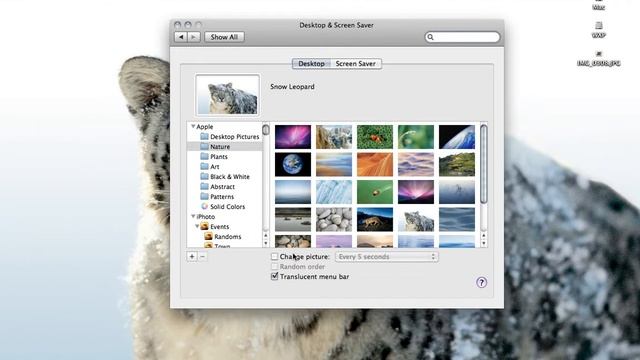Choose the pink clouds wallpaper thumbnail

[x=416, y=164]
